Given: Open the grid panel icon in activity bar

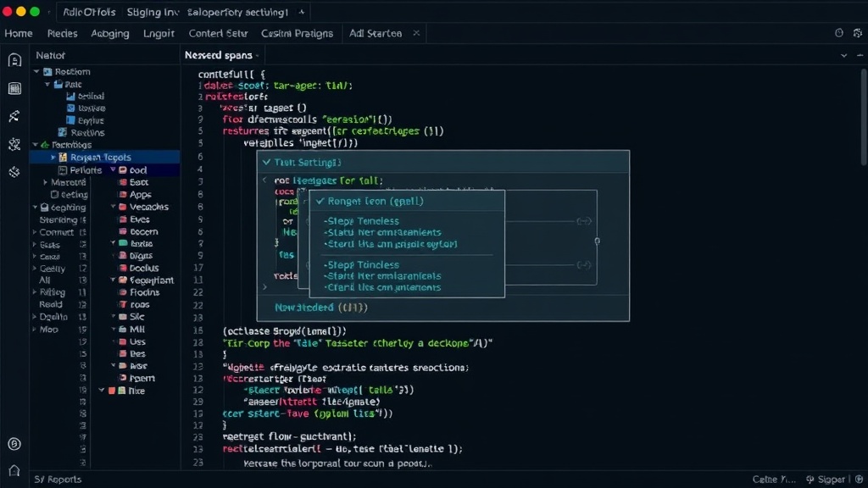Looking at the screenshot, I should (14, 88).
